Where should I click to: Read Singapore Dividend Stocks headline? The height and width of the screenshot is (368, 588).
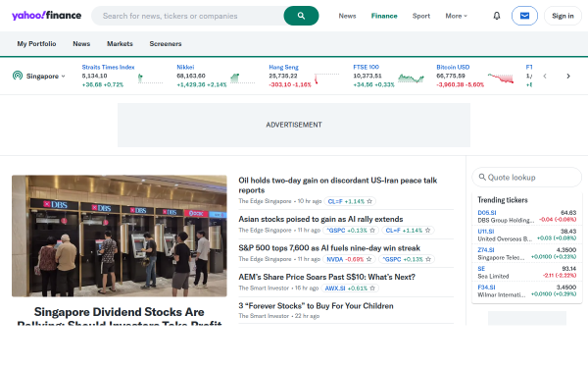tap(120, 317)
